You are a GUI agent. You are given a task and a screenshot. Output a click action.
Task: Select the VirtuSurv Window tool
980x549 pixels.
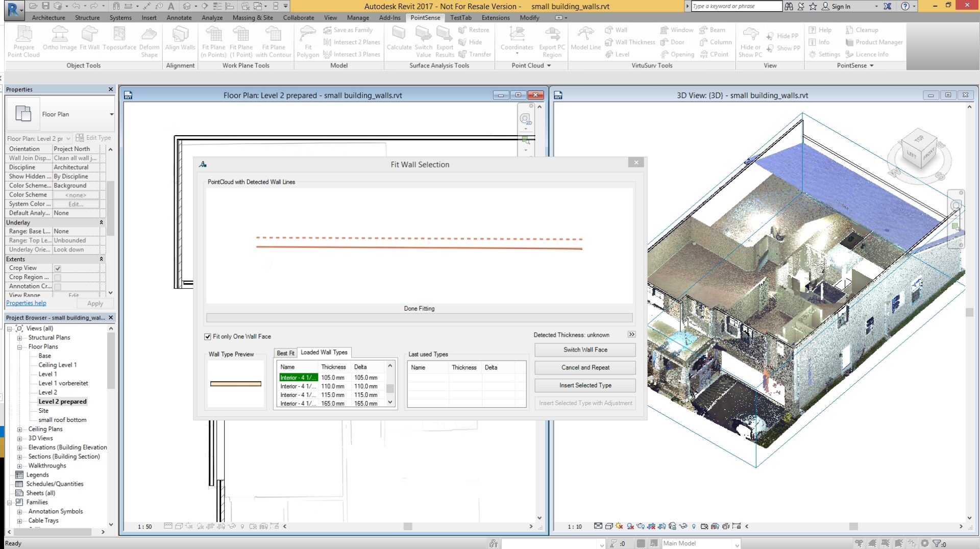677,30
